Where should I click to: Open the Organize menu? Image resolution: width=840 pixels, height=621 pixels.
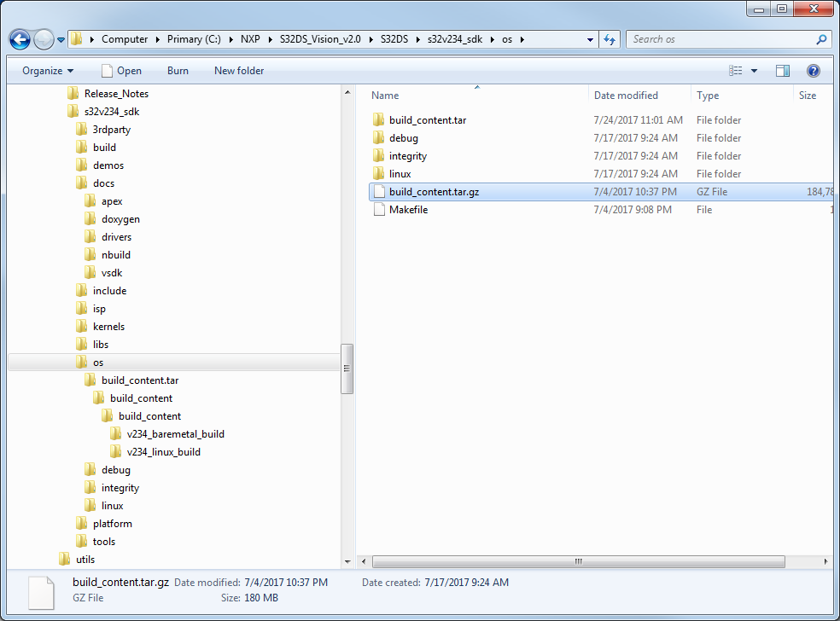[x=48, y=71]
